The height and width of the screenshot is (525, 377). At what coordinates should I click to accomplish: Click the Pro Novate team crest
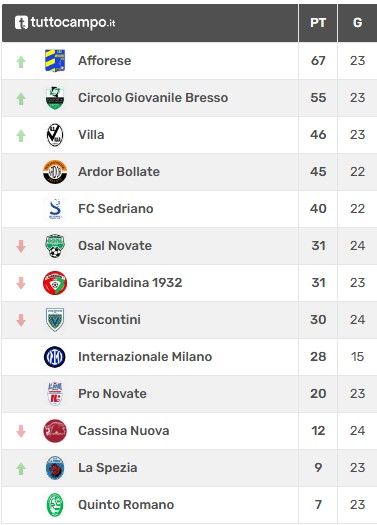pos(55,394)
